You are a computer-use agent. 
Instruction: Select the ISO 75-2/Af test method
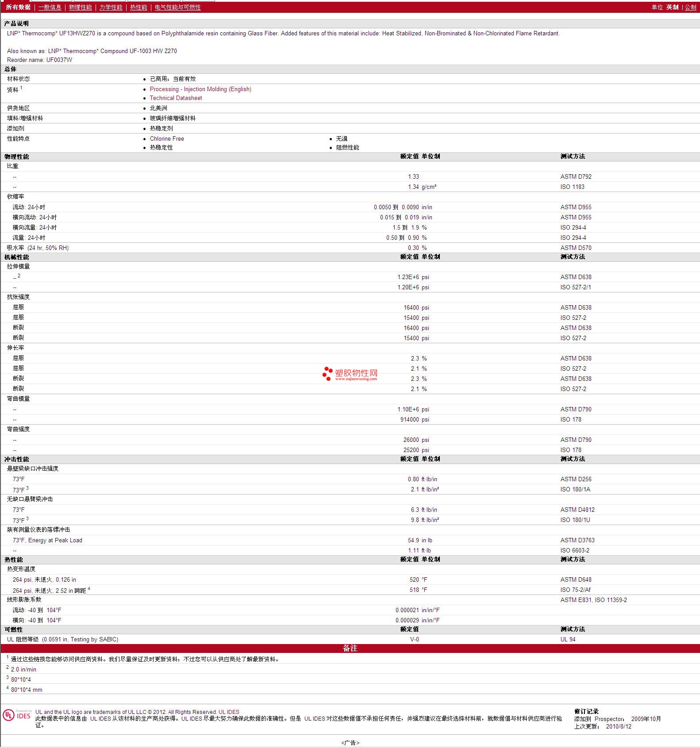(575, 590)
